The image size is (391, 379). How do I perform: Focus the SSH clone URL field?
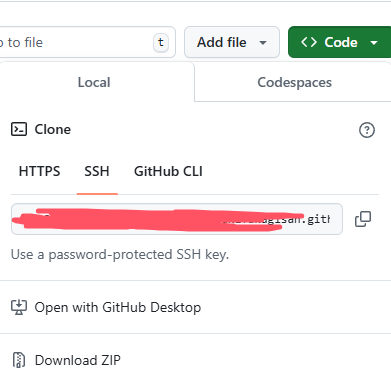(x=177, y=219)
